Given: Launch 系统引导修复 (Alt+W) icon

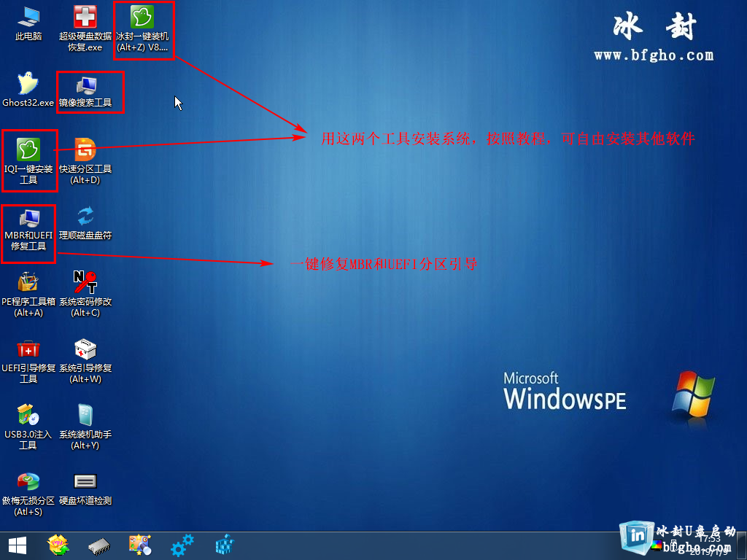Looking at the screenshot, I should (85, 361).
